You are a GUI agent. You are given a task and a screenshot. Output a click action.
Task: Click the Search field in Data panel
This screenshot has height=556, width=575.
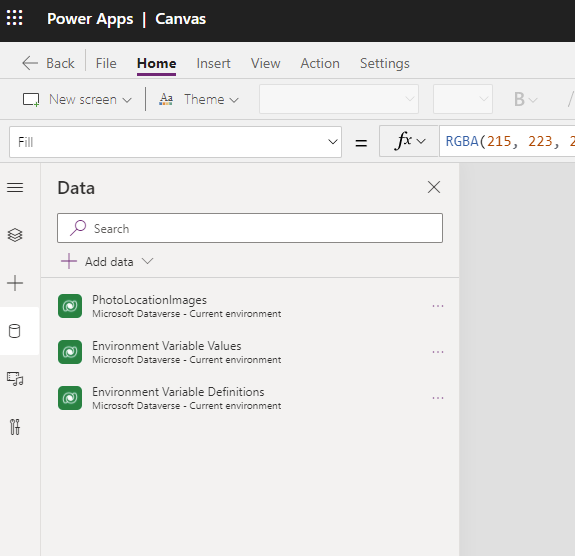pos(250,228)
